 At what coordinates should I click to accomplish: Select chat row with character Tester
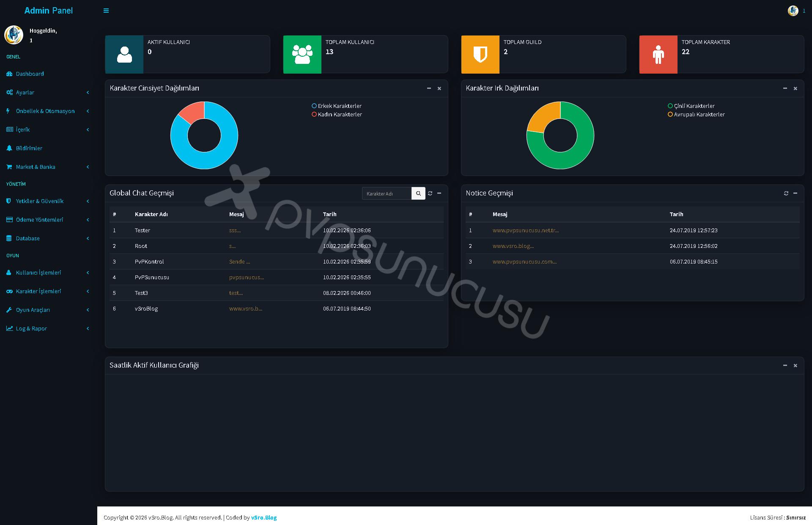tap(277, 231)
